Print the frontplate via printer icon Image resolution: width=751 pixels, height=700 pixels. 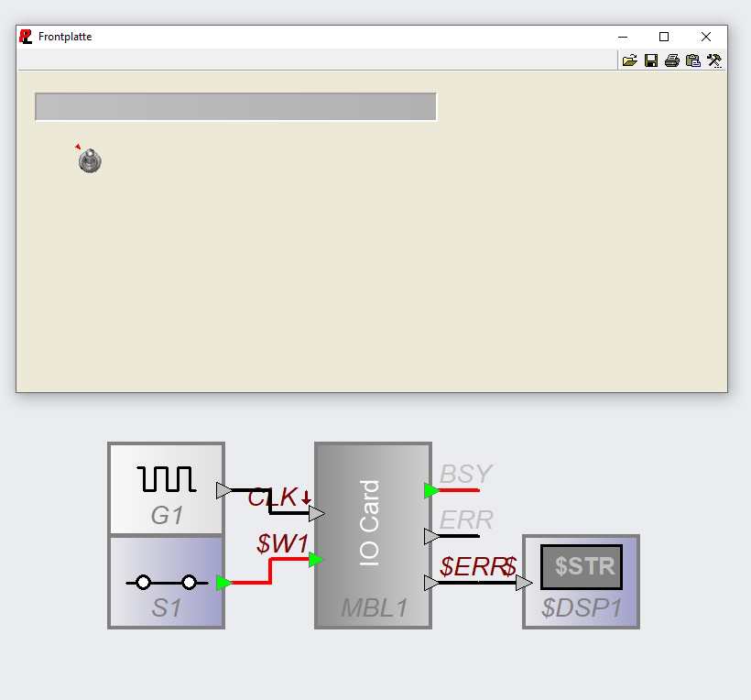672,60
